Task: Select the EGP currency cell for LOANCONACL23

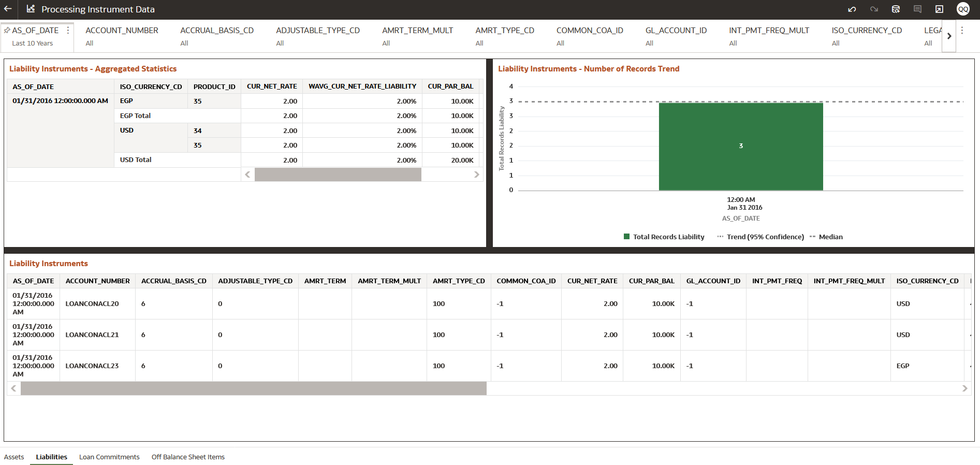Action: (927, 366)
